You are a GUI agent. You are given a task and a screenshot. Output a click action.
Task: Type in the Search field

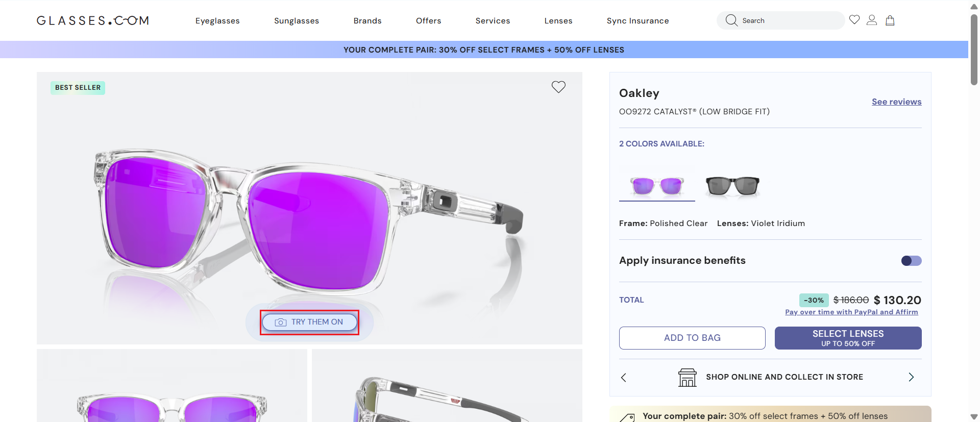pos(789,20)
